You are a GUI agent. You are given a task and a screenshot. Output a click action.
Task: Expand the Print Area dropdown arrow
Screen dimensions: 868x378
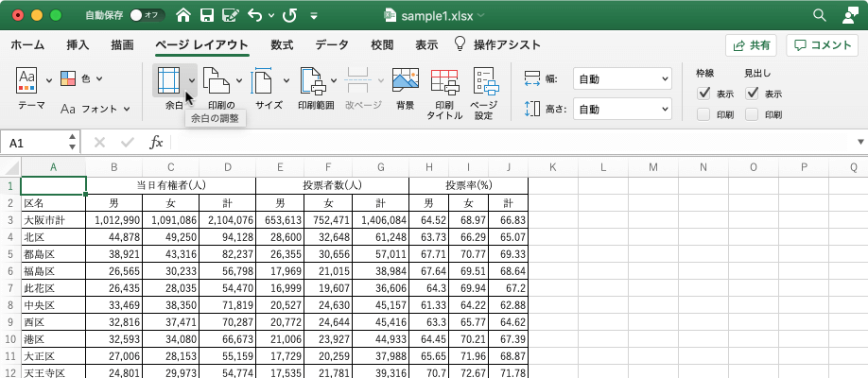tap(334, 81)
